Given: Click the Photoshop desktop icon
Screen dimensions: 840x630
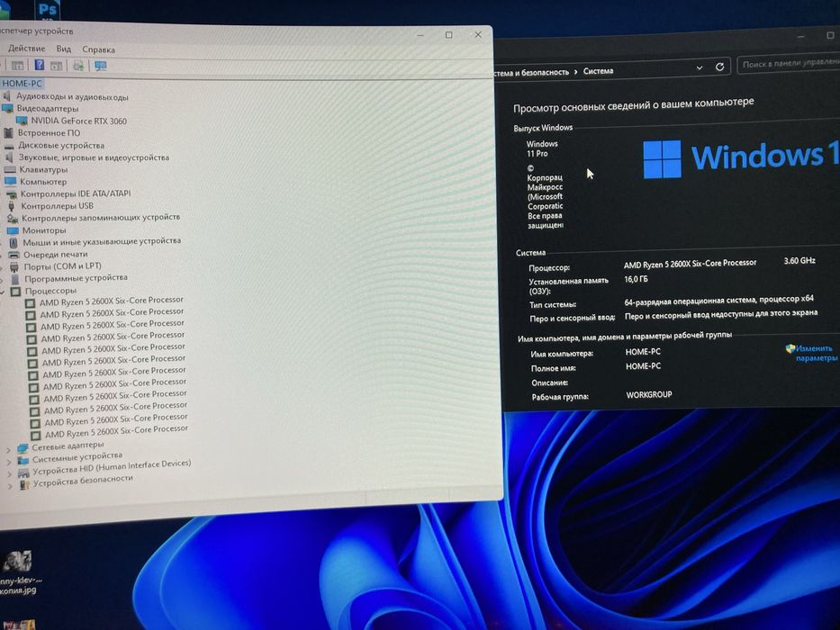Looking at the screenshot, I should tap(48, 10).
